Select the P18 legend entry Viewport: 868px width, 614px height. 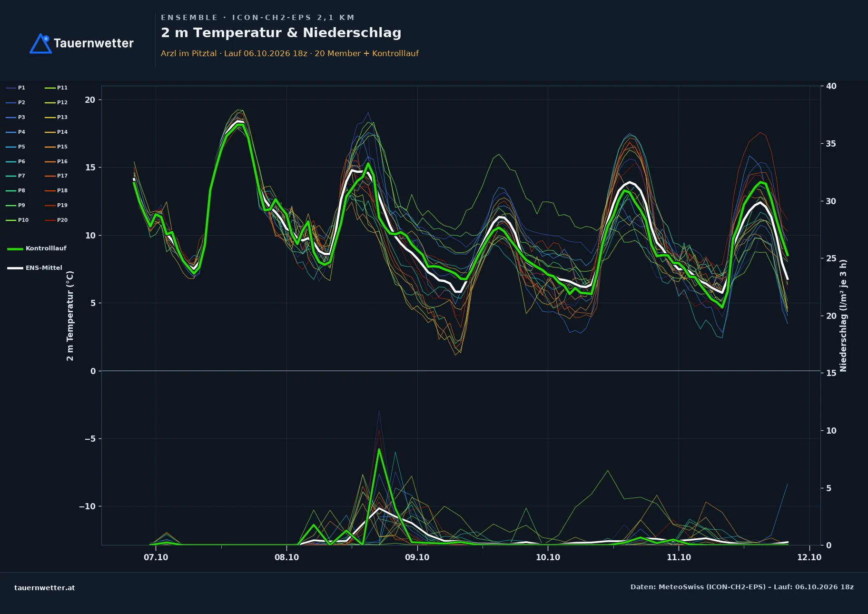(56, 190)
